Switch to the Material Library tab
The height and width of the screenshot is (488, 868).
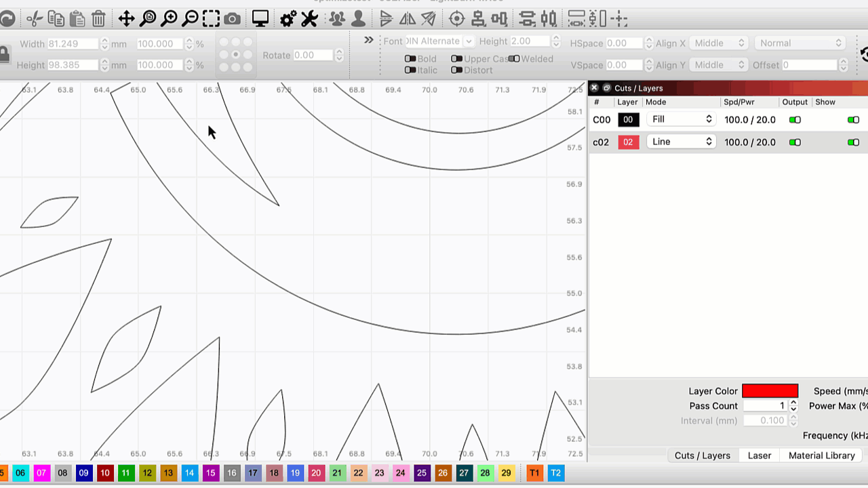pos(821,455)
